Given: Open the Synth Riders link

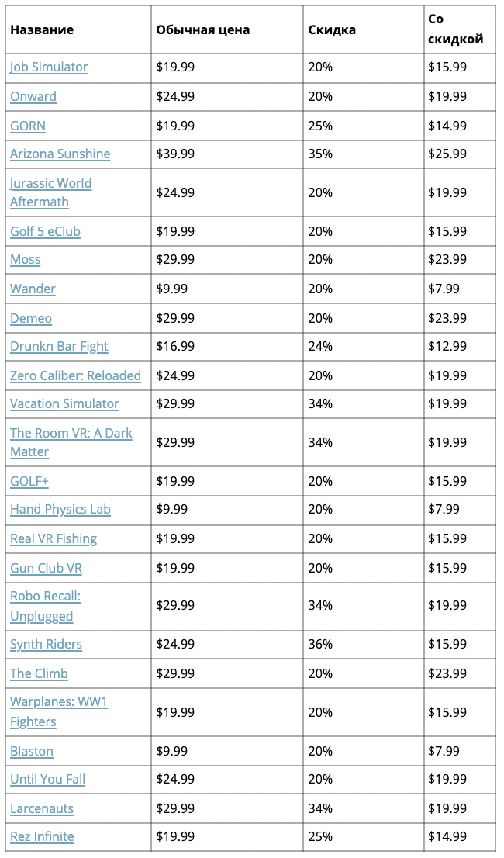Looking at the screenshot, I should pos(46,644).
